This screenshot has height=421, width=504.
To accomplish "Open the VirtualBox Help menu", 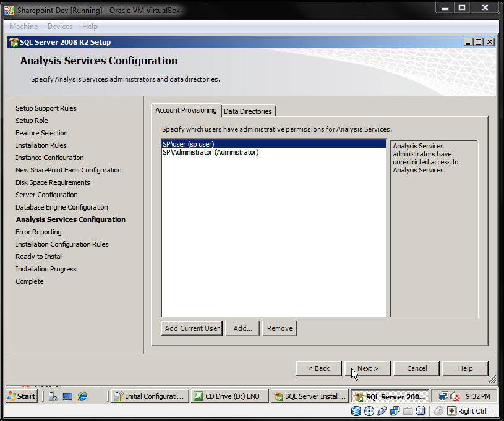I will tap(90, 27).
